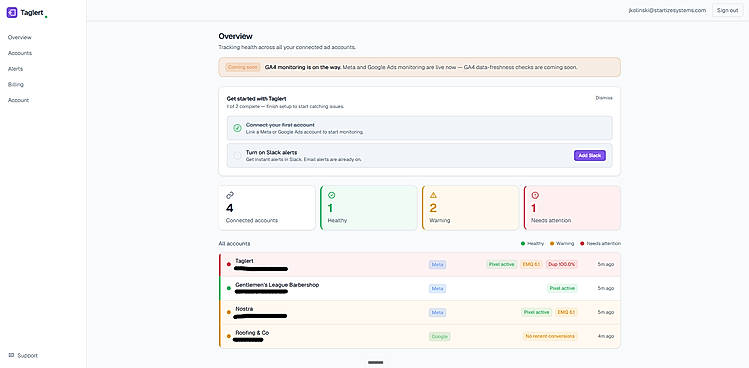Open the Needs attention summary card
The image size is (749, 368).
pos(572,208)
